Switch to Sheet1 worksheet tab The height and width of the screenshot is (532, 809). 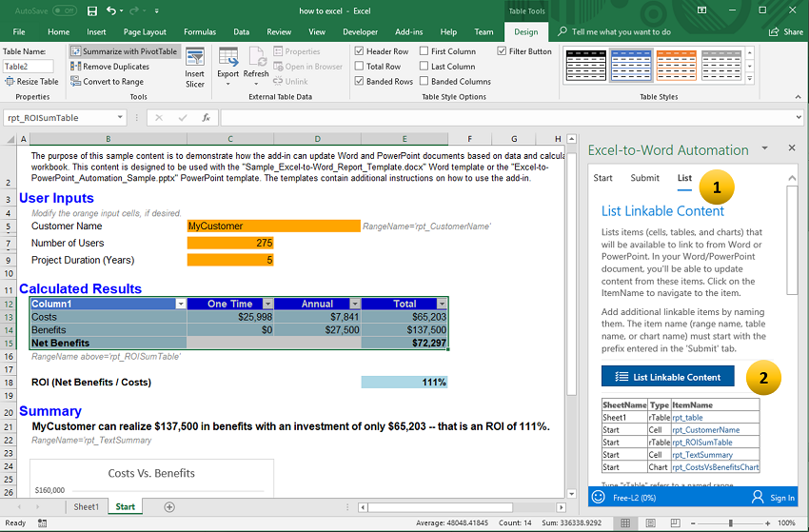pyautogui.click(x=87, y=507)
